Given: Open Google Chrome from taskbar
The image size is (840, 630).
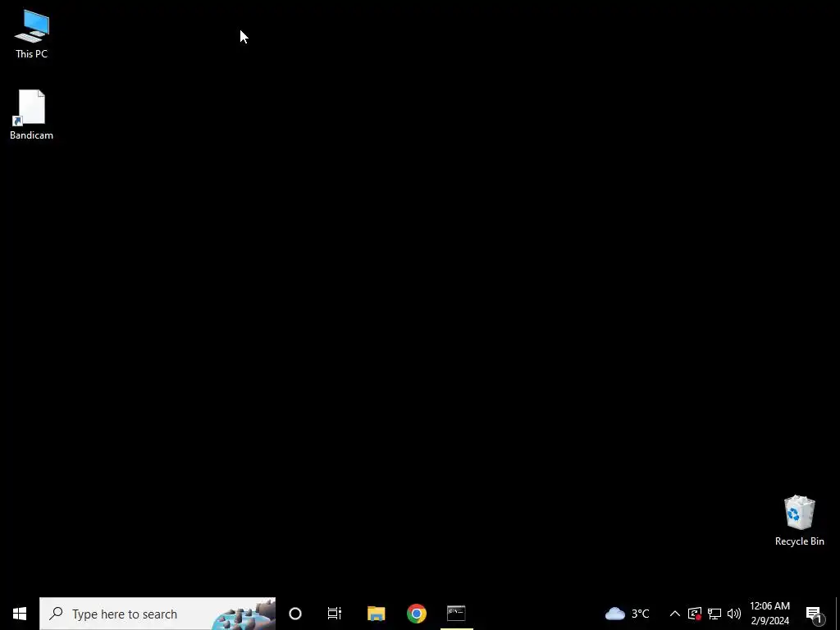Looking at the screenshot, I should [x=416, y=614].
